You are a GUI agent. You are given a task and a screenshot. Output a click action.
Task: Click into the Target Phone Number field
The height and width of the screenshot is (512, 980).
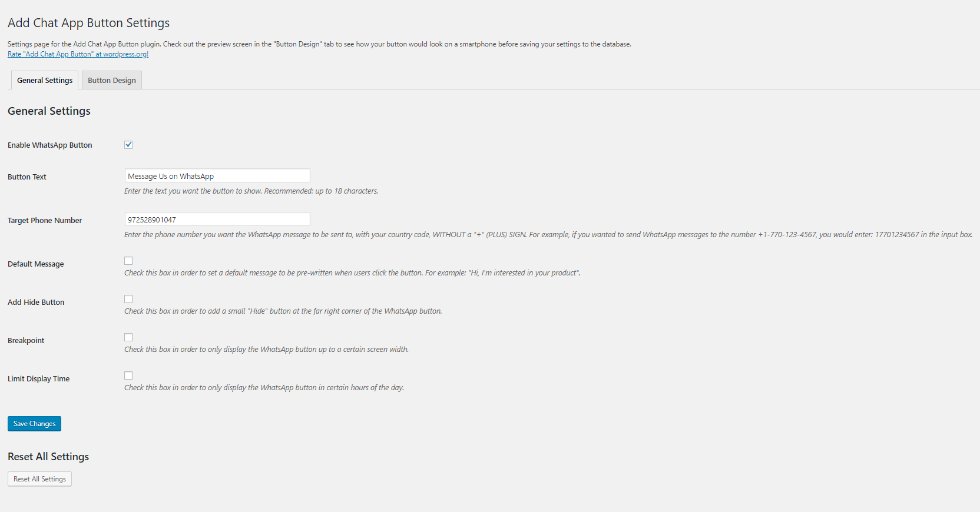(217, 220)
